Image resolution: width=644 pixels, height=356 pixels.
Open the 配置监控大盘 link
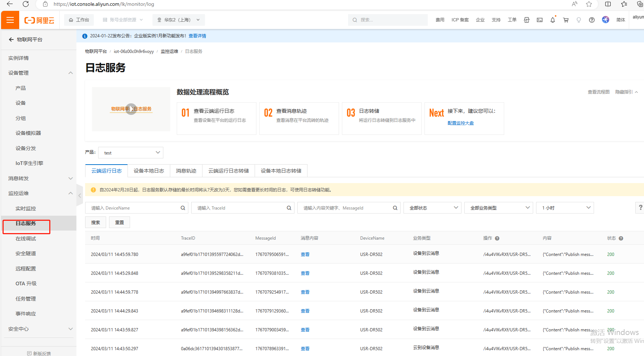(460, 123)
